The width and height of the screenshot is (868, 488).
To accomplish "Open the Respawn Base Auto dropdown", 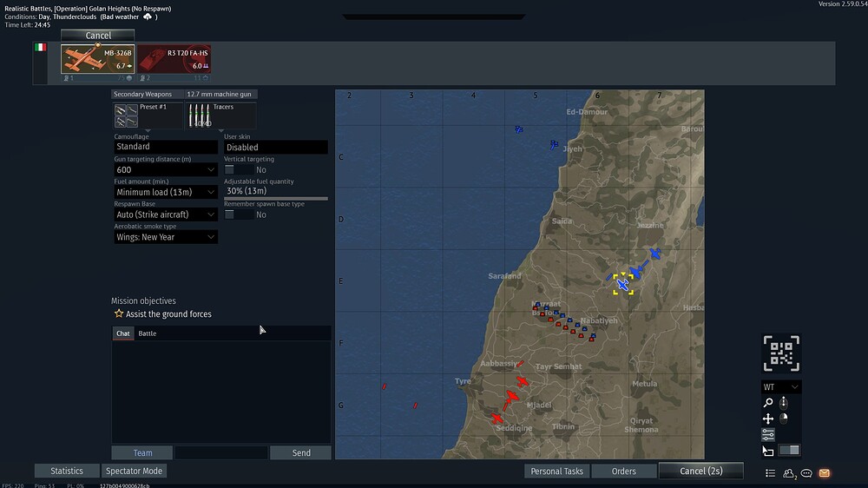I will point(166,214).
